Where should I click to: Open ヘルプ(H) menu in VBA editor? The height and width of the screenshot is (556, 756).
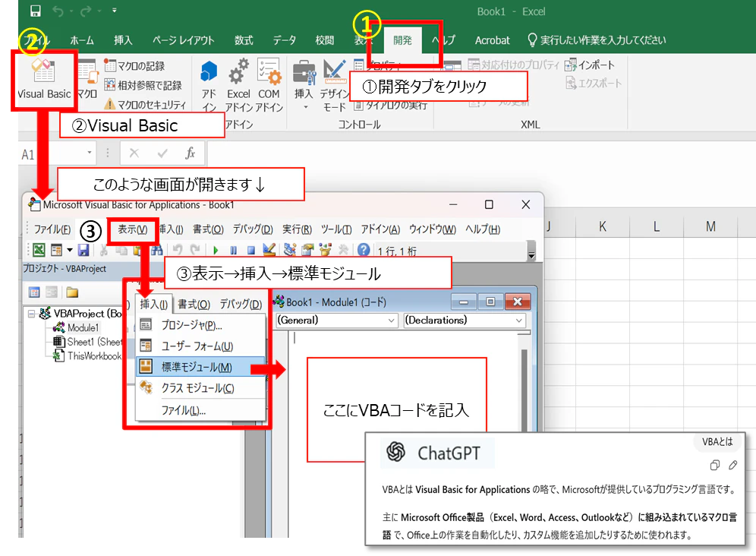[x=483, y=229]
